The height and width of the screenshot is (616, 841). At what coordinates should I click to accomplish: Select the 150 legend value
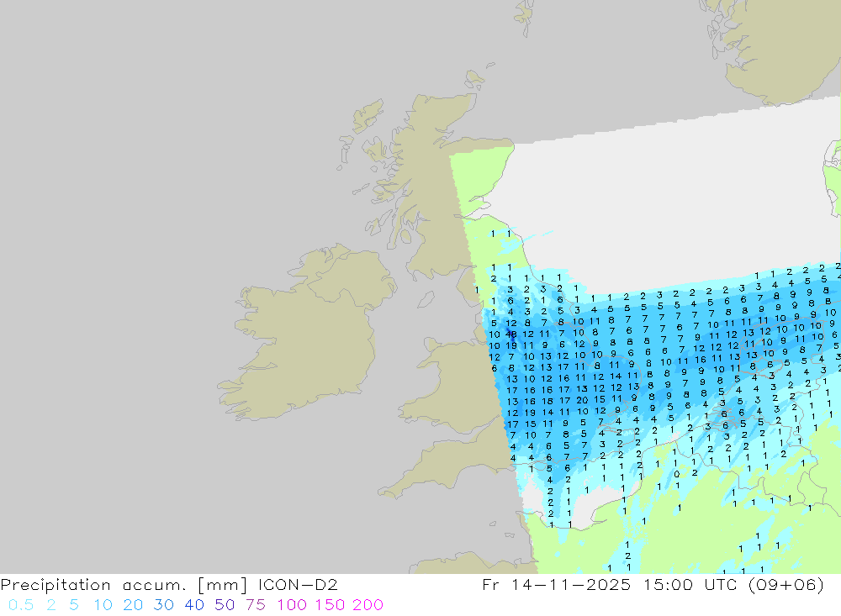tap(330, 605)
